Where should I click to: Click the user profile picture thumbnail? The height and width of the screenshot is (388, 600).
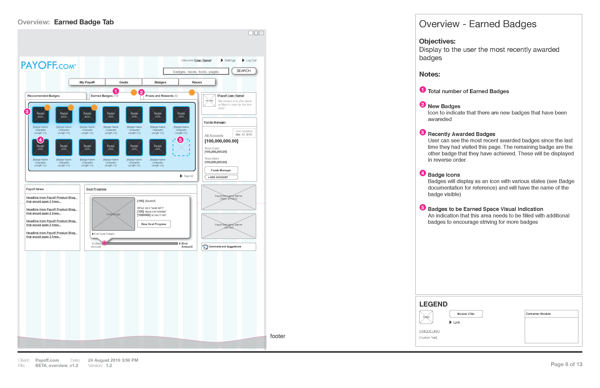coord(209,101)
